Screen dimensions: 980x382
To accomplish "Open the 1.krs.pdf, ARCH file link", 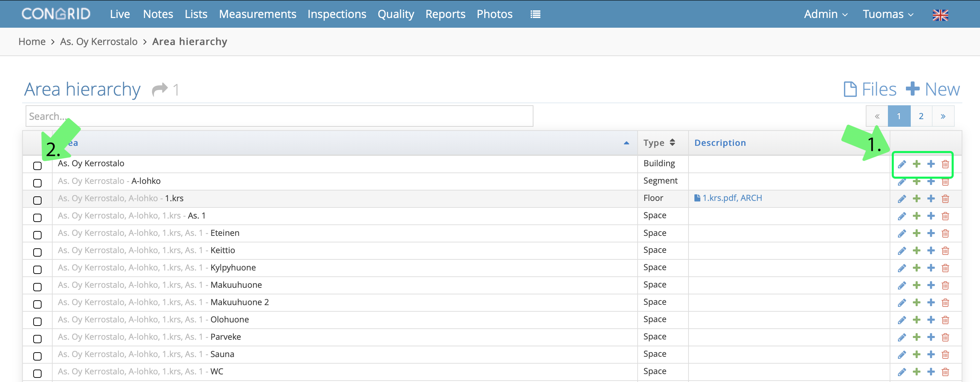I will pos(728,198).
